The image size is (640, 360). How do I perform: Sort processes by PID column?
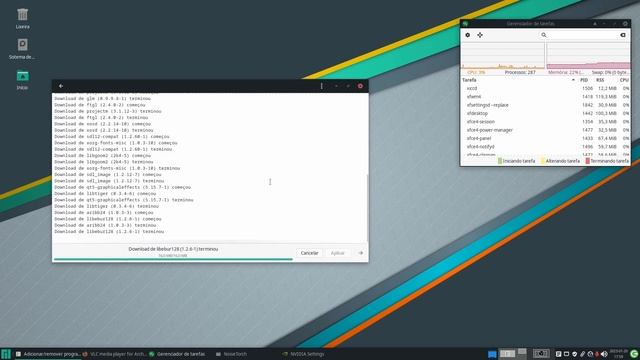(584, 80)
